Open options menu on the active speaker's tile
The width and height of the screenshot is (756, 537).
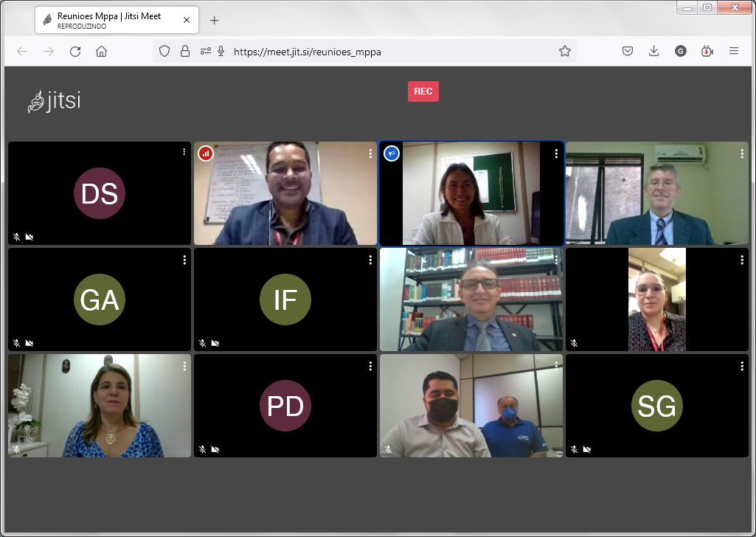coord(556,153)
